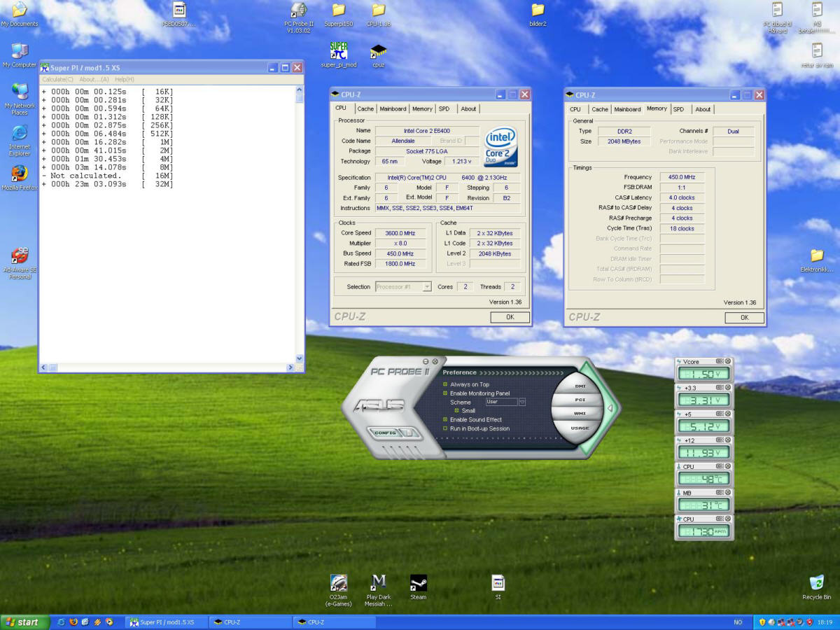
Task: Toggle the Small scheme checkbox
Action: pyautogui.click(x=457, y=411)
